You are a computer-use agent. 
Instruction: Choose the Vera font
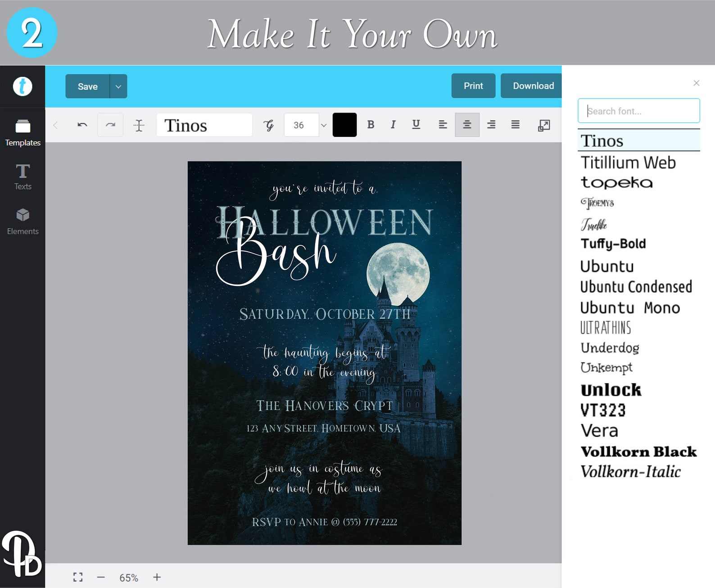pos(599,430)
